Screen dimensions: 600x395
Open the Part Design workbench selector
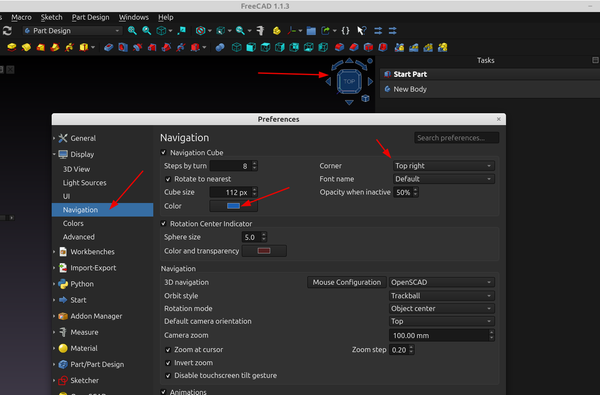pyautogui.click(x=72, y=31)
